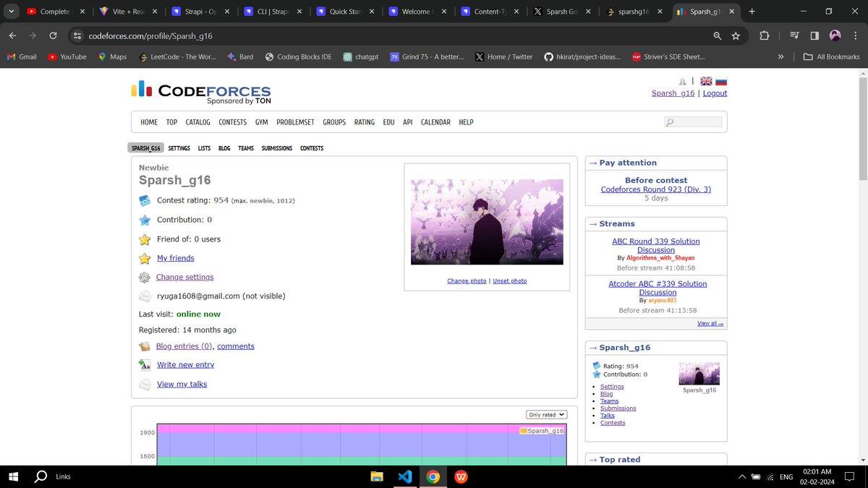The width and height of the screenshot is (868, 488).
Task: Click the star icon beside My friends
Action: tap(144, 257)
